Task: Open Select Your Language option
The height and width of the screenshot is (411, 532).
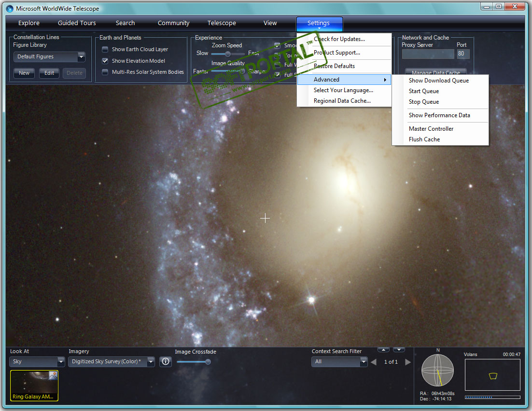Action: (x=344, y=90)
